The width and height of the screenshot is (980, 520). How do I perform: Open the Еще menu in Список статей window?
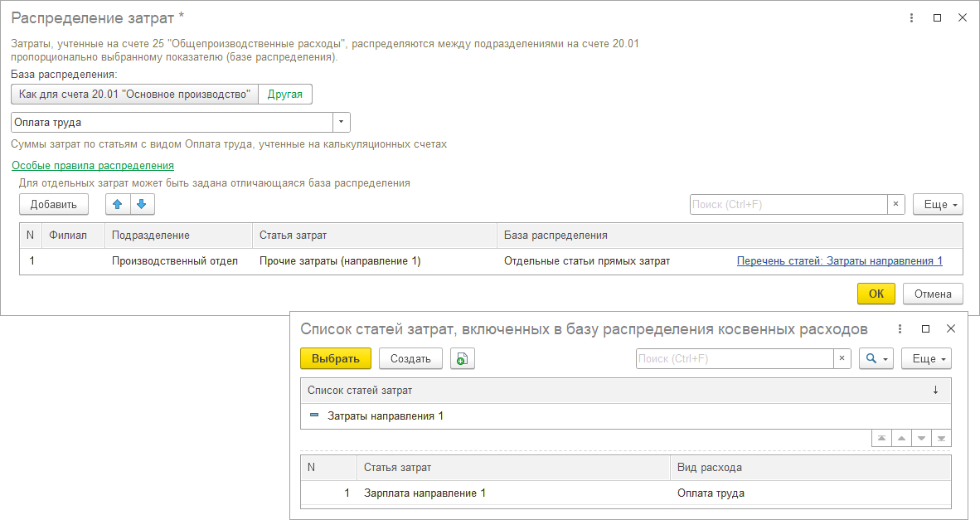click(926, 359)
